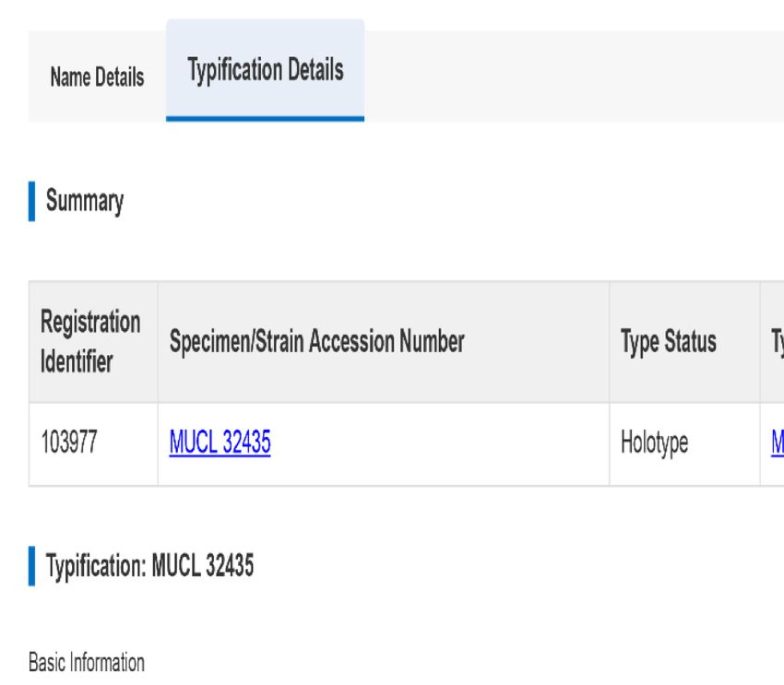Select the Typification Details tab

coord(265,70)
